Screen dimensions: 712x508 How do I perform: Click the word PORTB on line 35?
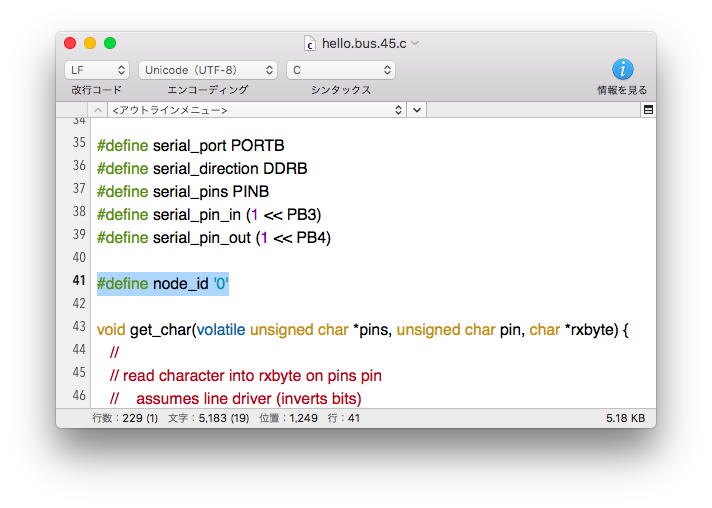(257, 146)
